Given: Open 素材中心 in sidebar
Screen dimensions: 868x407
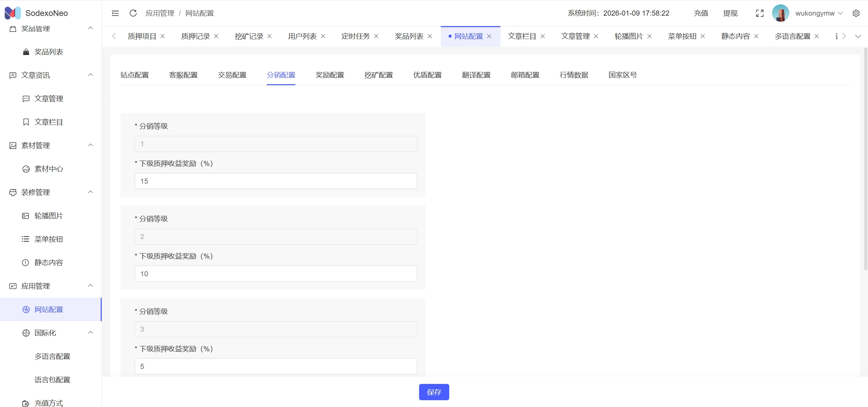Looking at the screenshot, I should click(x=48, y=169).
